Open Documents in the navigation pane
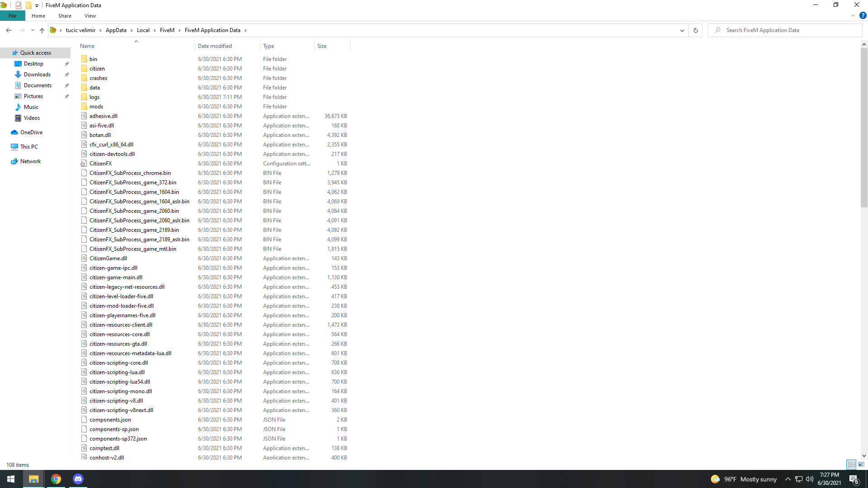 point(38,85)
